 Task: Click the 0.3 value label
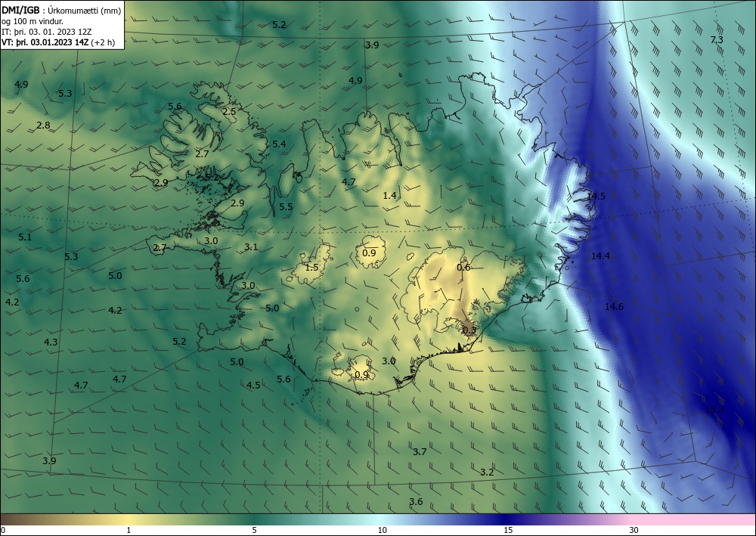click(x=469, y=330)
